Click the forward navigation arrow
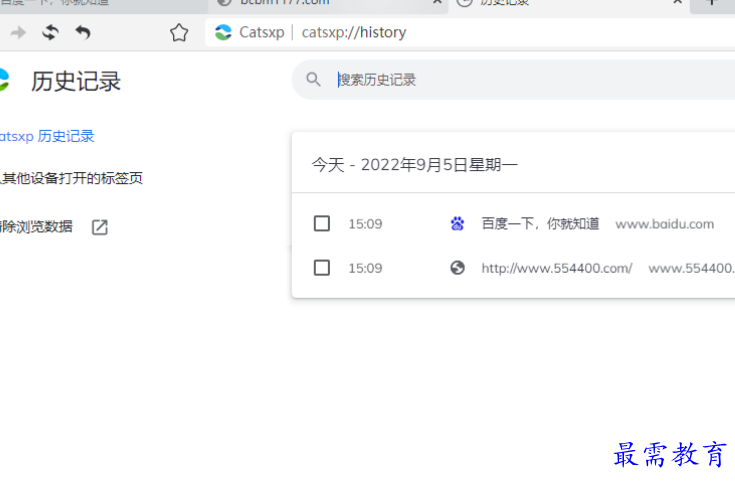735x486 pixels. 18,32
